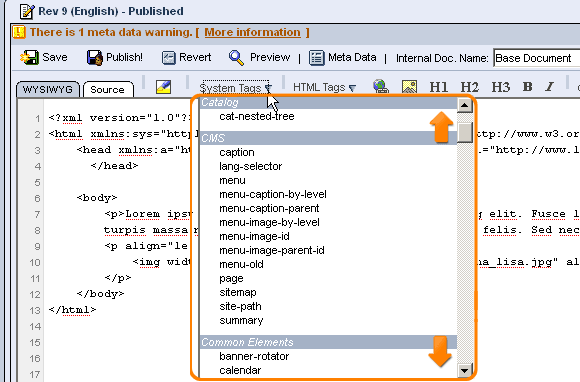
Task: Apply H3 heading format
Action: [500, 87]
